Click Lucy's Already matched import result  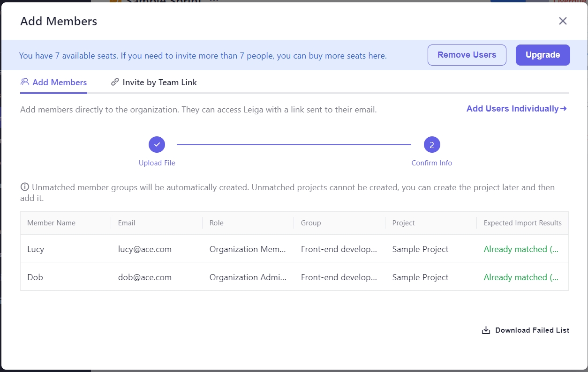[x=521, y=249]
